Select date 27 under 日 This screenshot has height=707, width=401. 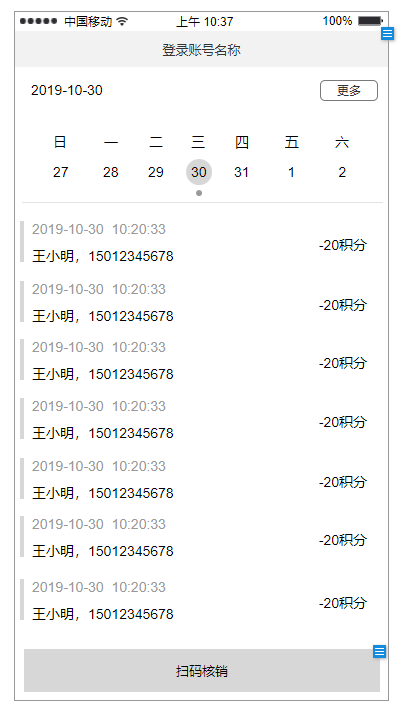pyautogui.click(x=60, y=172)
